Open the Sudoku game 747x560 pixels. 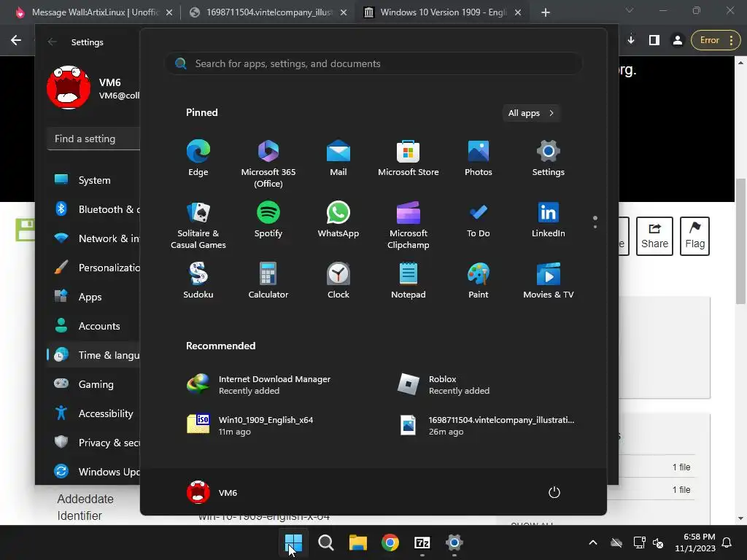pyautogui.click(x=198, y=281)
